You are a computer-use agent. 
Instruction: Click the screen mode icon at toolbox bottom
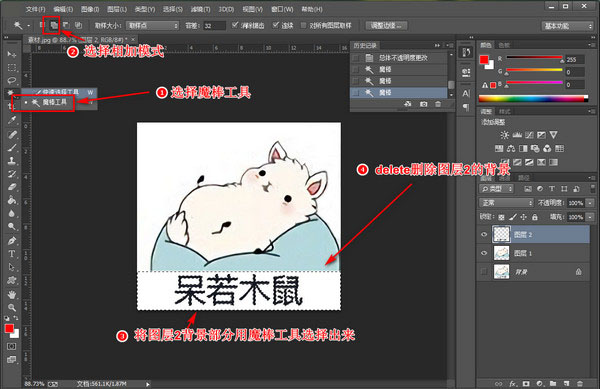pos(11,359)
